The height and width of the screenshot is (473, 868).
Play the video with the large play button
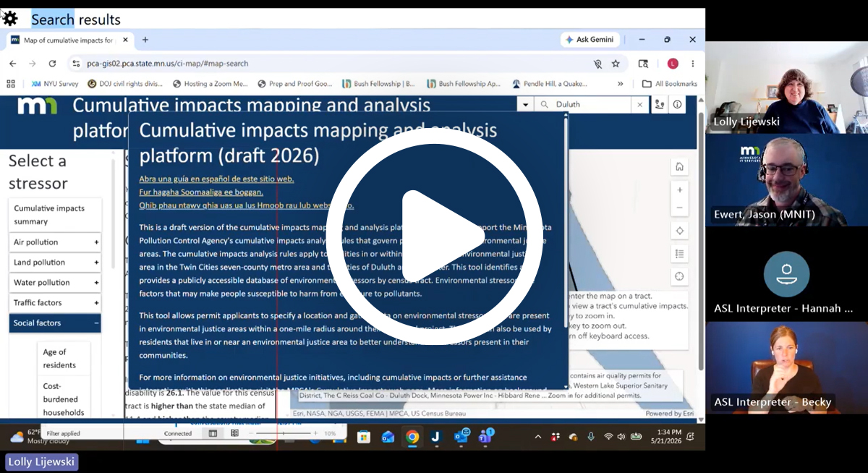tap(434, 236)
